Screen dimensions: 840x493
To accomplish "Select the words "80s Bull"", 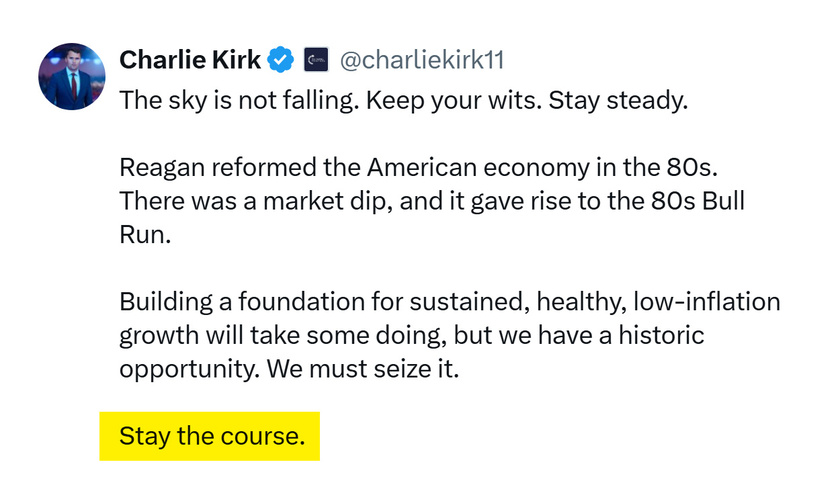I will pos(698,201).
